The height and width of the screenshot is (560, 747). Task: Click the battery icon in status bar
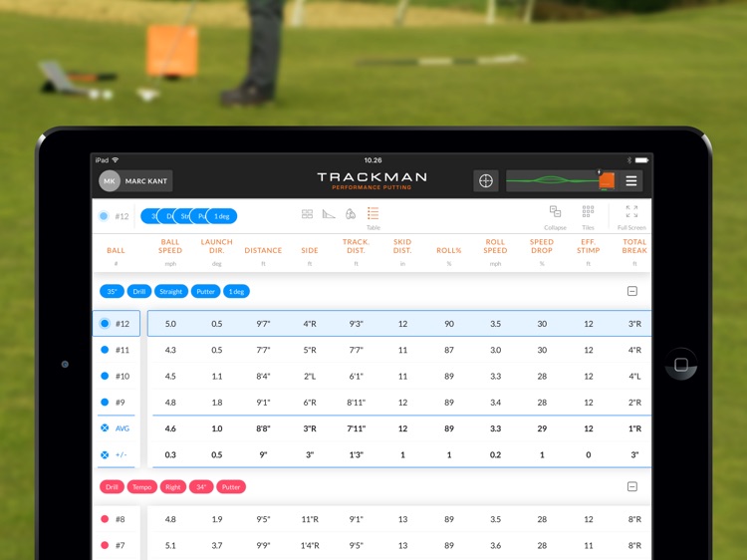pyautogui.click(x=641, y=160)
